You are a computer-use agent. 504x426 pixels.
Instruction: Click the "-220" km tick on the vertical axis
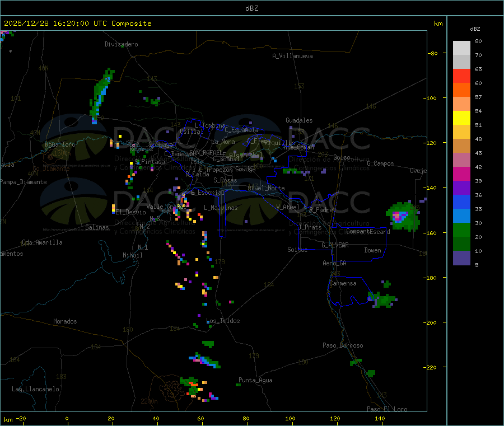[431, 367]
